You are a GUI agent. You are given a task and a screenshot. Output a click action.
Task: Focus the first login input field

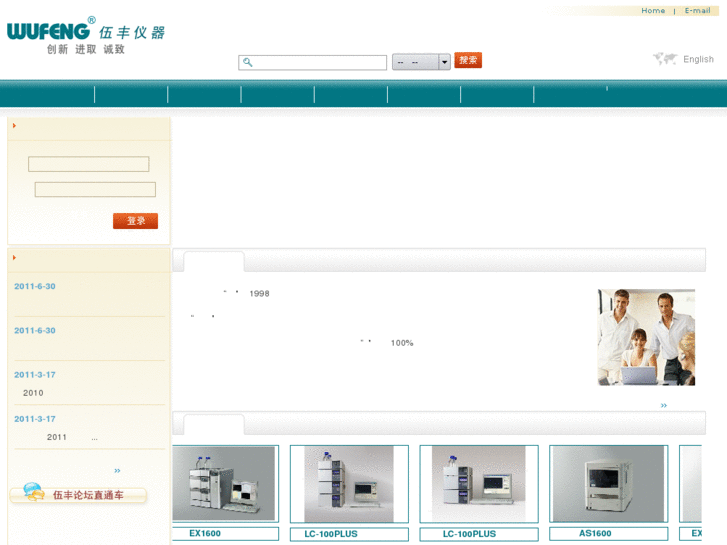pyautogui.click(x=89, y=164)
